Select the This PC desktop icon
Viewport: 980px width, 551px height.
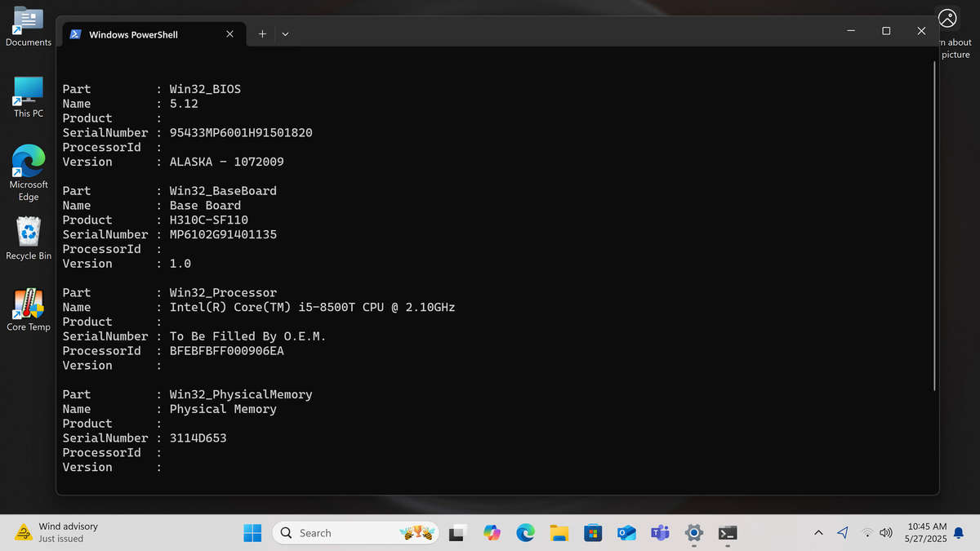(x=28, y=96)
